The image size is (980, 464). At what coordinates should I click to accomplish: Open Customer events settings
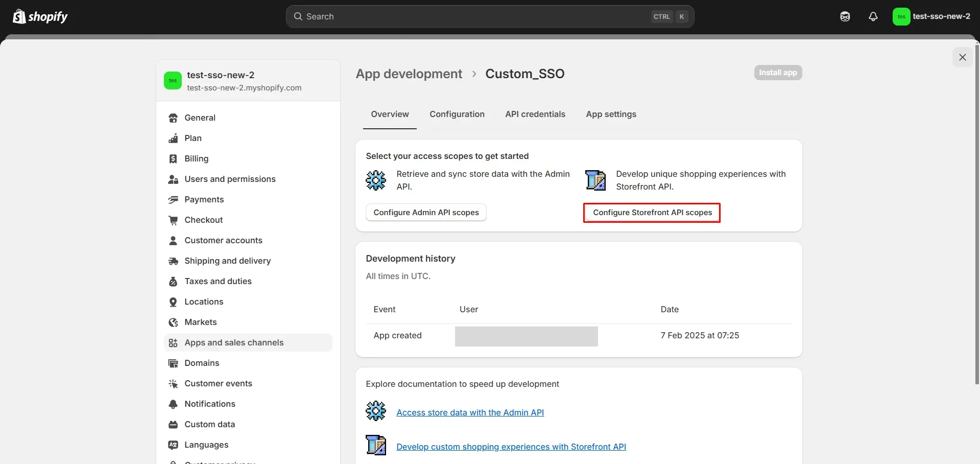[x=248, y=384]
